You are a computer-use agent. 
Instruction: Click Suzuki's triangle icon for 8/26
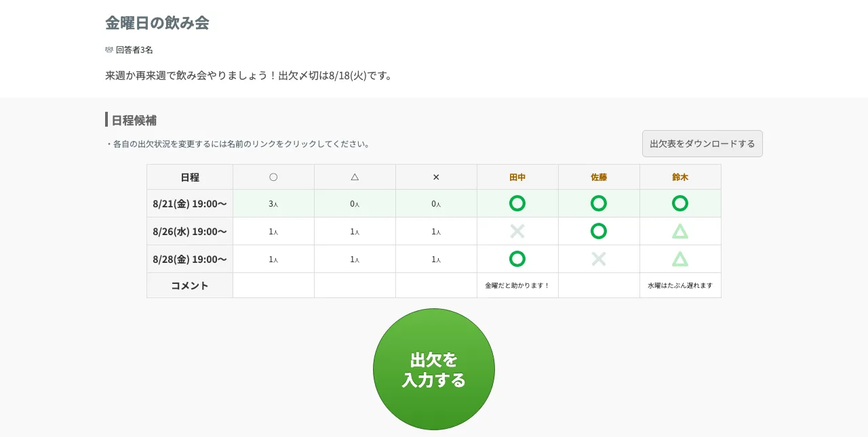click(x=680, y=231)
